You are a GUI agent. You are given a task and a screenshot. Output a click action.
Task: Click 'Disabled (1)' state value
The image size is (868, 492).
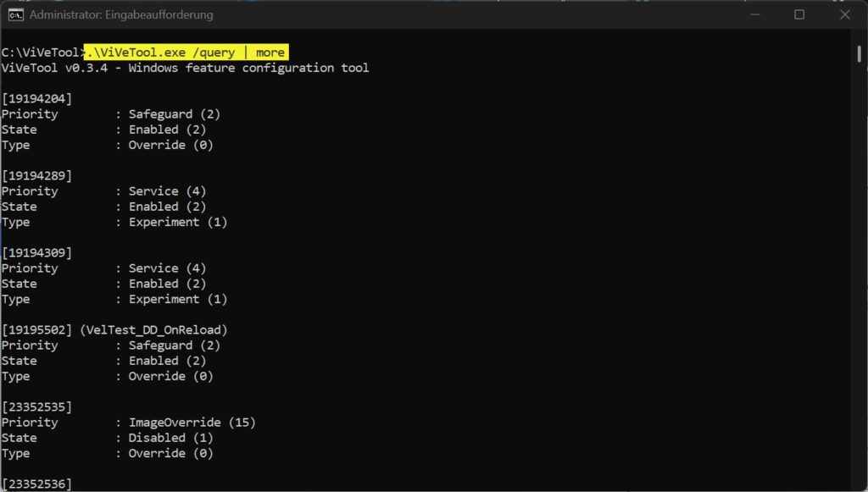tap(171, 439)
